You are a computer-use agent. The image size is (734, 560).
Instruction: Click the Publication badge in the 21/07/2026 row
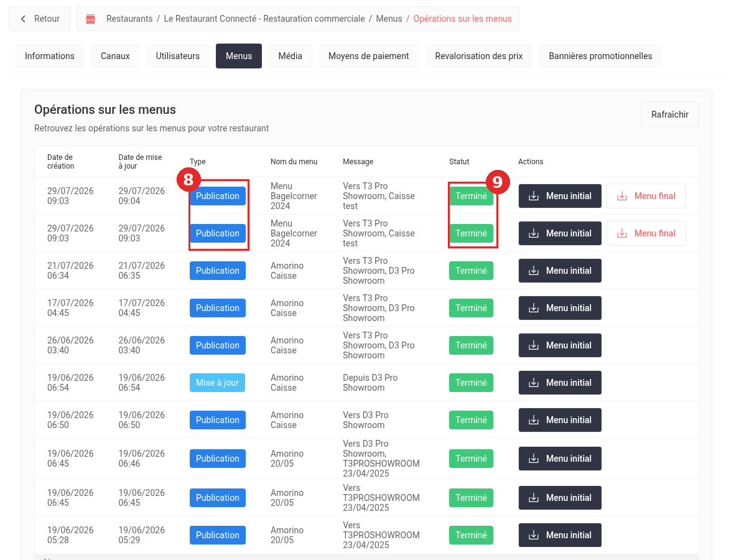point(218,271)
